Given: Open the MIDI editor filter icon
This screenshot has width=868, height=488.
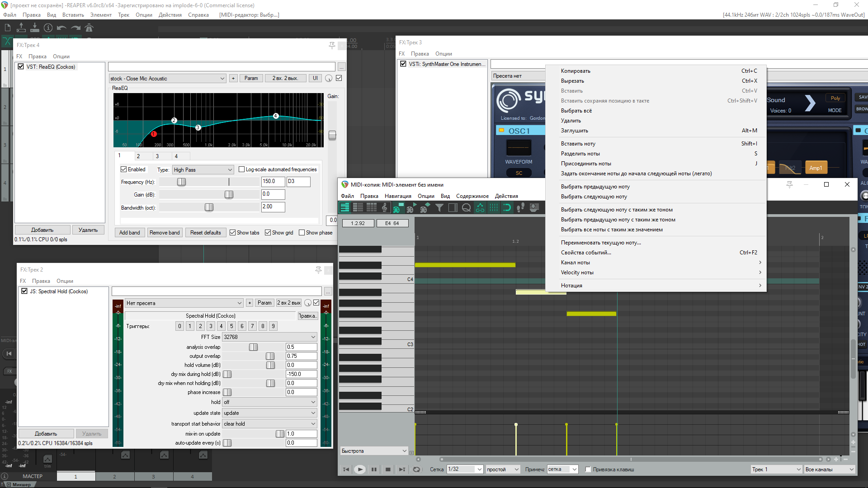Looking at the screenshot, I should pyautogui.click(x=439, y=207).
